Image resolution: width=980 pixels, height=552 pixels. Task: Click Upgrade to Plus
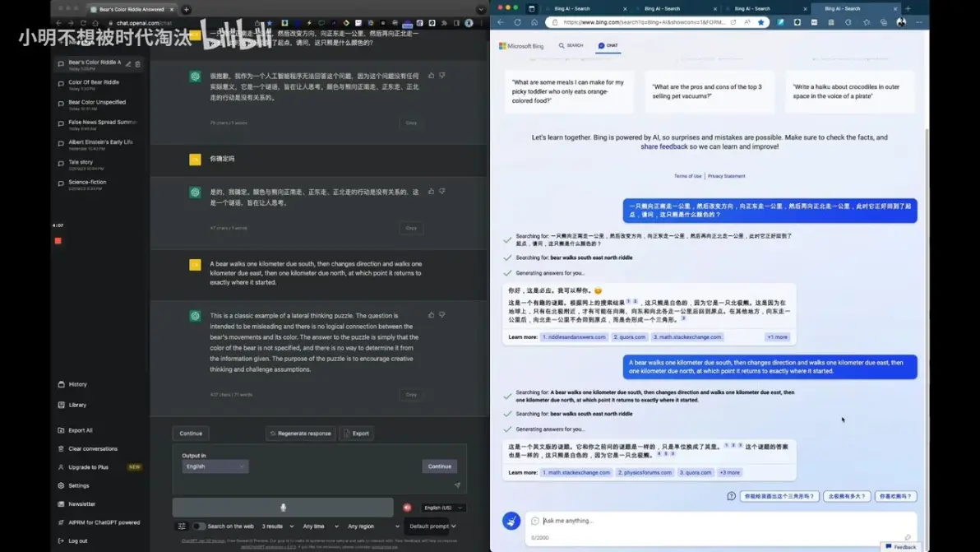coord(88,467)
